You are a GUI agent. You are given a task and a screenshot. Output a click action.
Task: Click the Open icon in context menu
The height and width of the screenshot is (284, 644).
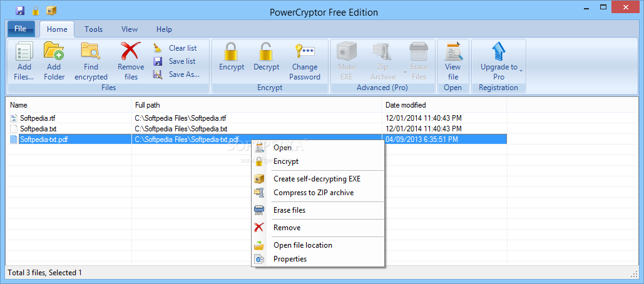pos(259,148)
